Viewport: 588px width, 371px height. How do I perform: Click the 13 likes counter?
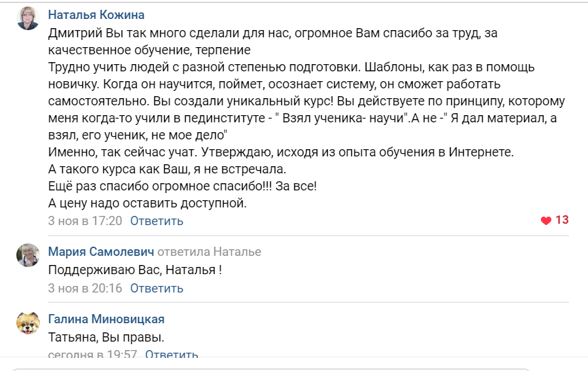tap(562, 221)
